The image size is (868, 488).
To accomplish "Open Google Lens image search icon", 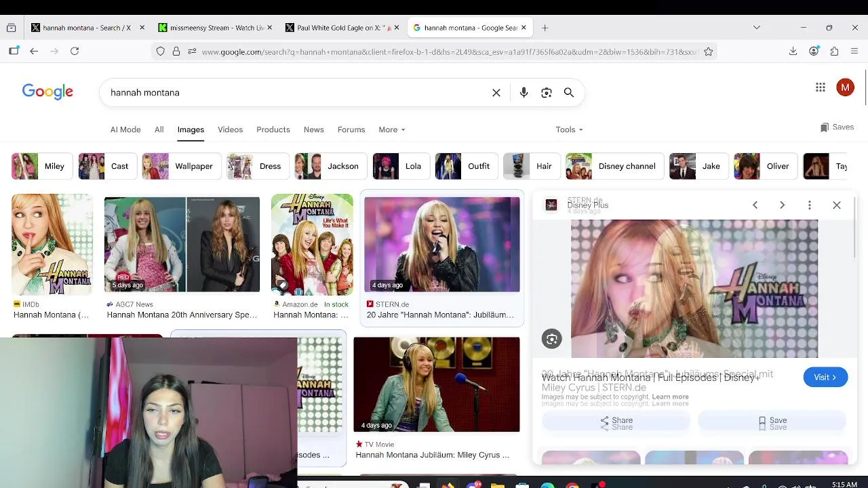I will pyautogui.click(x=547, y=93).
